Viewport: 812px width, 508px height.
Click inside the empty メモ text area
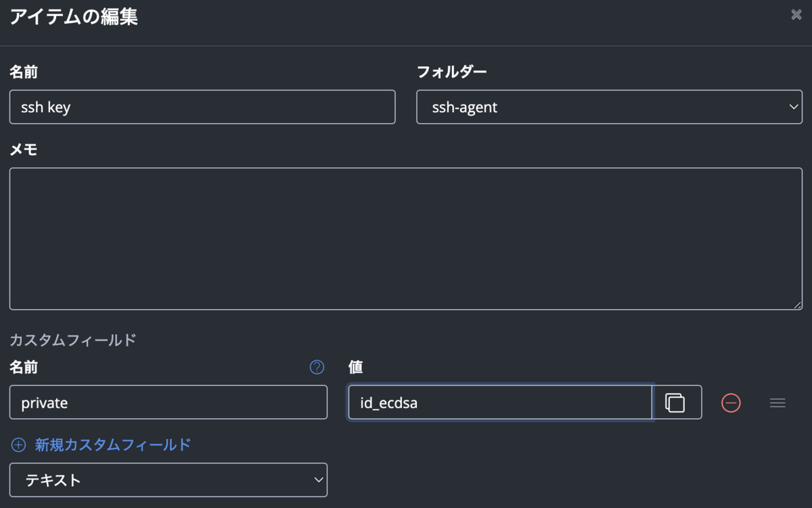(x=406, y=238)
